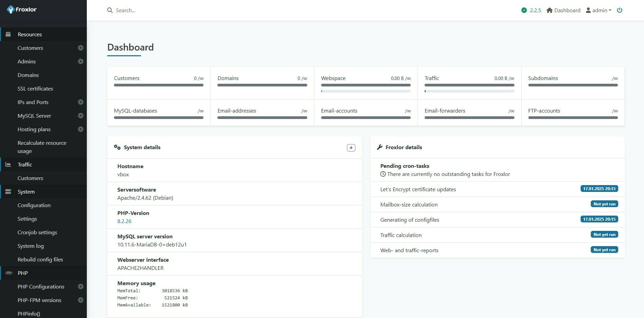Add IPs and Ports via plus icon

pos(81,102)
